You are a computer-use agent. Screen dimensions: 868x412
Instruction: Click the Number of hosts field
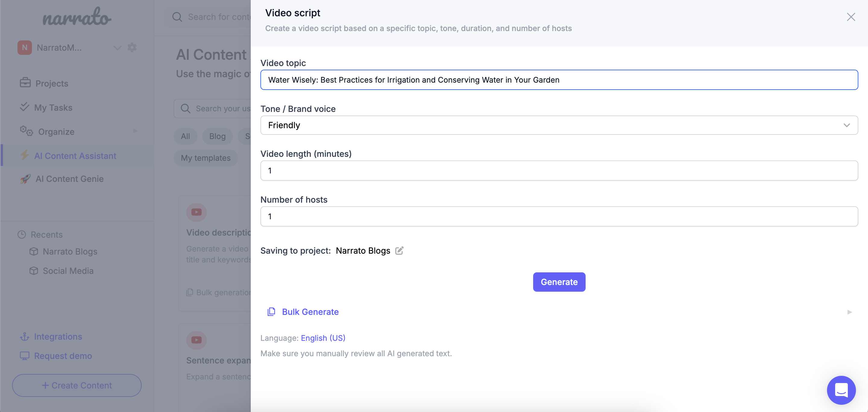click(559, 217)
